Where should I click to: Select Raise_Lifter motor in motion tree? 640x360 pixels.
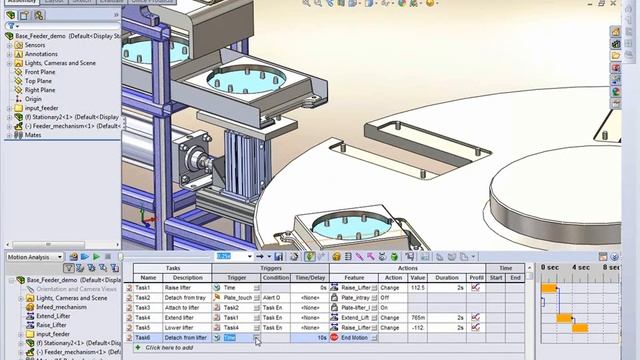pyautogui.click(x=51, y=325)
